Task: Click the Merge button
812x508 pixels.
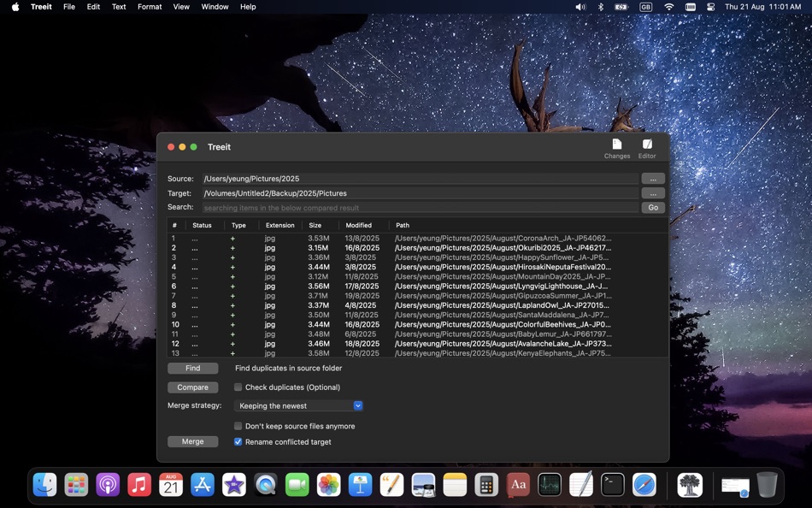Action: click(x=192, y=441)
